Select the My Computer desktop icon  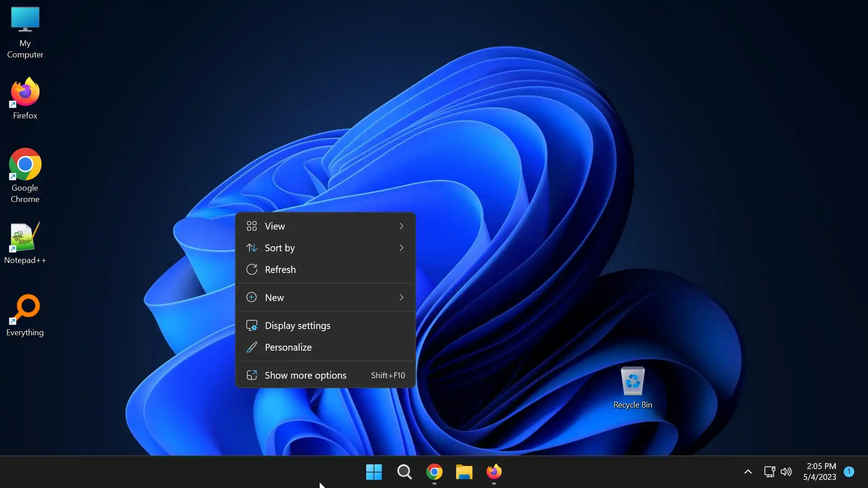tap(25, 32)
